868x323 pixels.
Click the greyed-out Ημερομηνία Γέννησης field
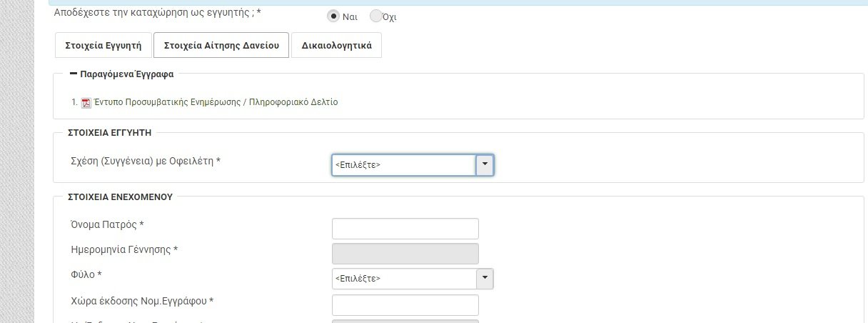(405, 254)
